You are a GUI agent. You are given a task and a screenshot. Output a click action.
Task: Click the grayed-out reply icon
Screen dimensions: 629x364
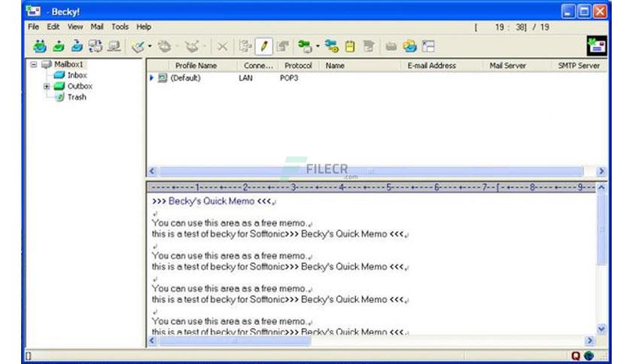pyautogui.click(x=165, y=47)
